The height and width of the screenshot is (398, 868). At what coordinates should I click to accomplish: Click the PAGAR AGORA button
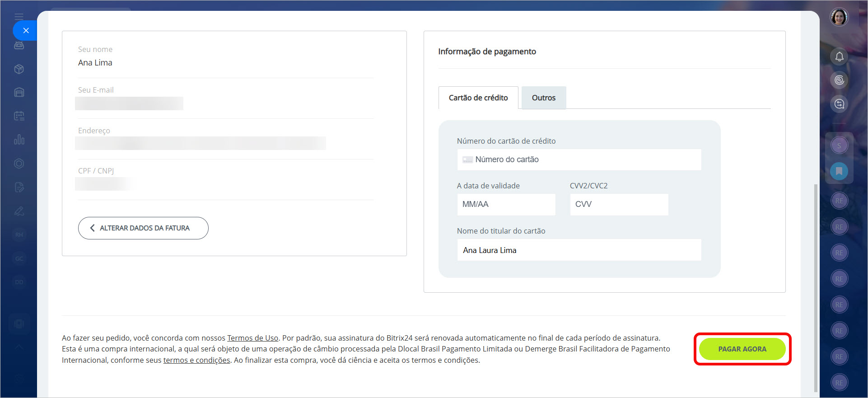pyautogui.click(x=742, y=349)
